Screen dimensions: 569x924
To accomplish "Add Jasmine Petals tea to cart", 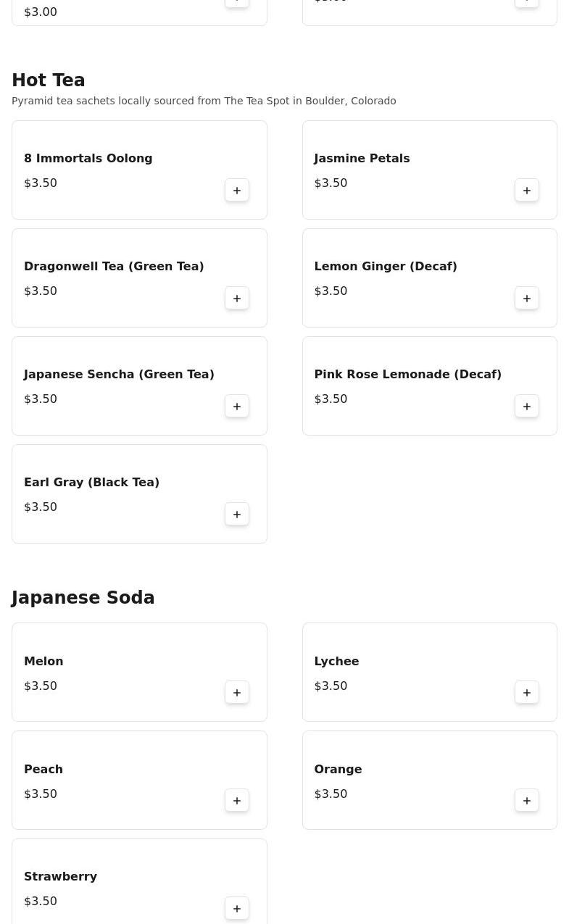I will point(527,191).
